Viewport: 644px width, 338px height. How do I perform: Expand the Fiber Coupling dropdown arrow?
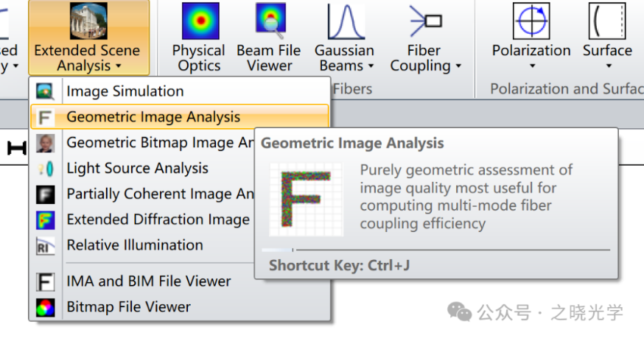[458, 66]
